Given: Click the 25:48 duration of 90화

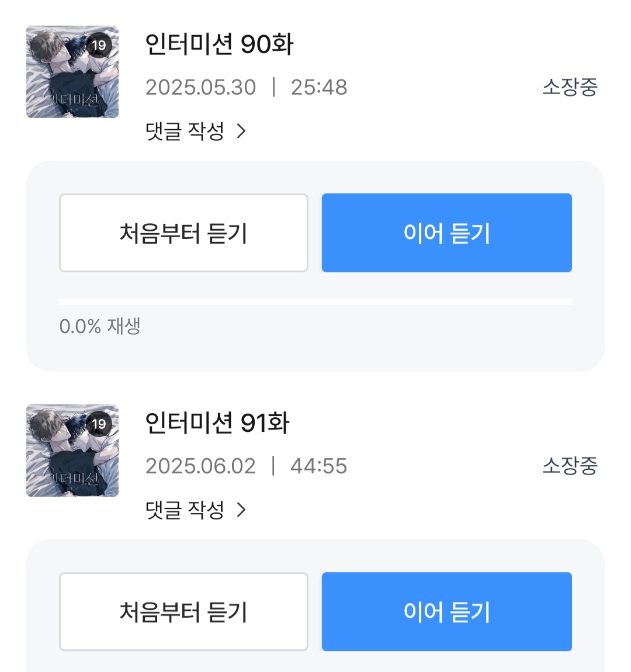Looking at the screenshot, I should click(x=319, y=87).
